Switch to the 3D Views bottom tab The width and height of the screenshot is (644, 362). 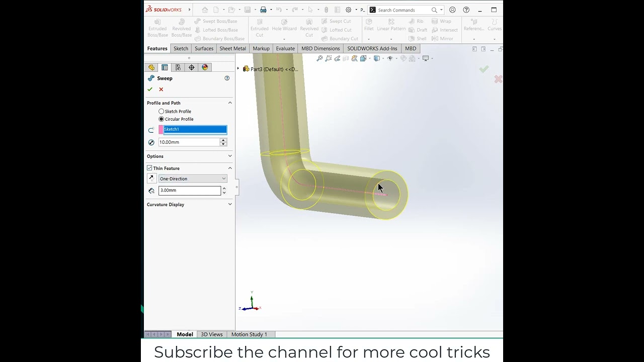[x=212, y=334]
